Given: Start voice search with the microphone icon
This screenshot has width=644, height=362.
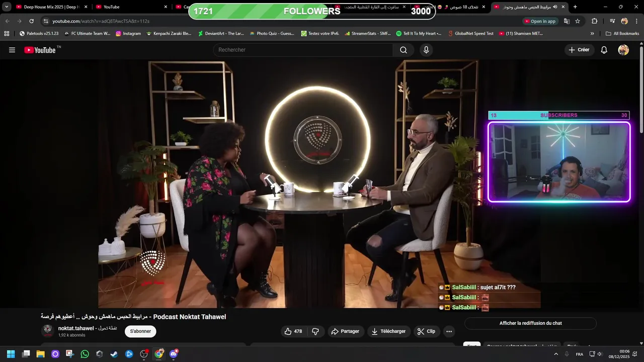Looking at the screenshot, I should [426, 50].
